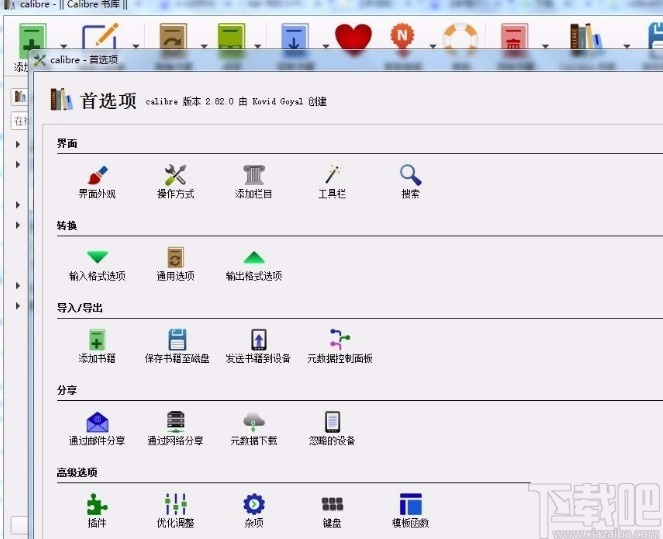Open 元数据下载 metadata download settings
The width and height of the screenshot is (663, 539).
254,429
